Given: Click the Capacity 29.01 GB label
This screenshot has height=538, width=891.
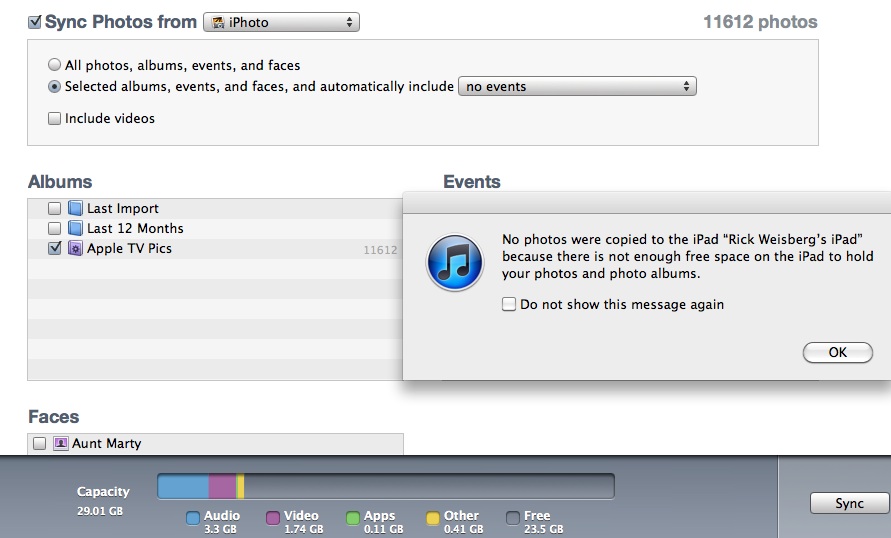Looking at the screenshot, I should 103,501.
